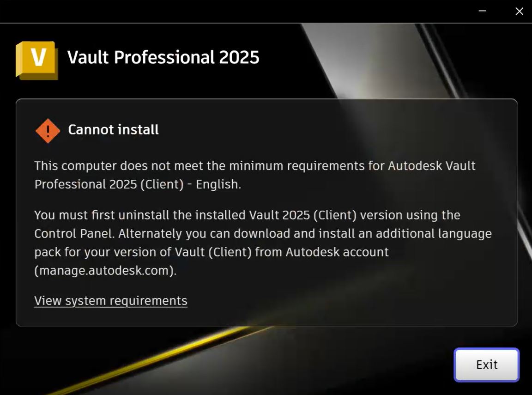Click the uninstall instructions paragraph
This screenshot has height=395, width=532.
click(263, 243)
